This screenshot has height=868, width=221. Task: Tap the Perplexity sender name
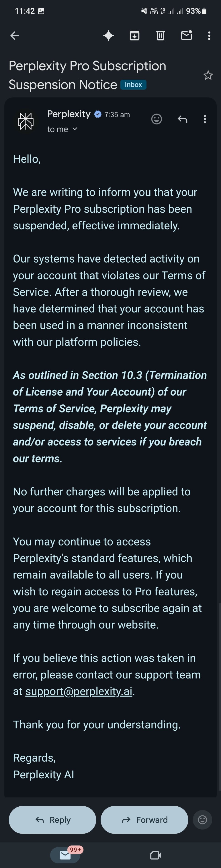(x=69, y=114)
